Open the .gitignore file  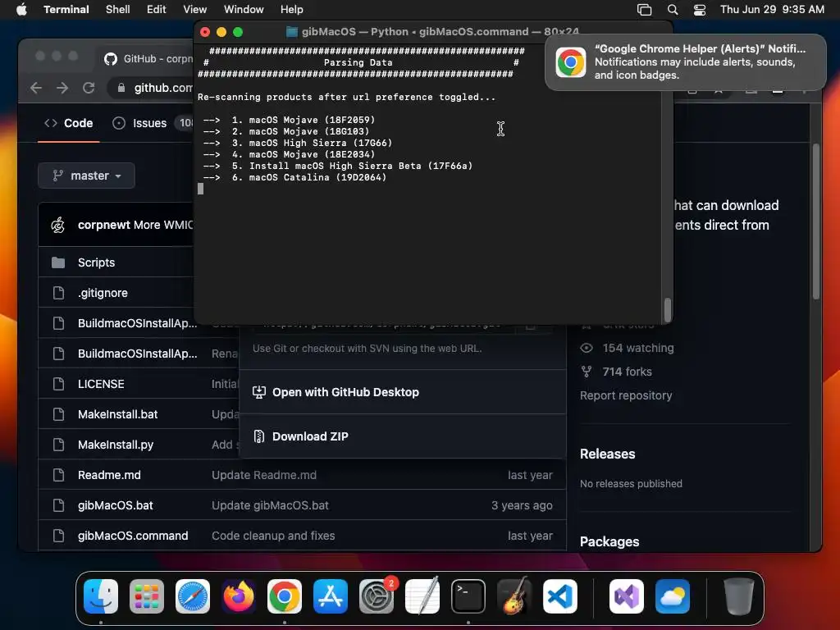[x=103, y=293]
